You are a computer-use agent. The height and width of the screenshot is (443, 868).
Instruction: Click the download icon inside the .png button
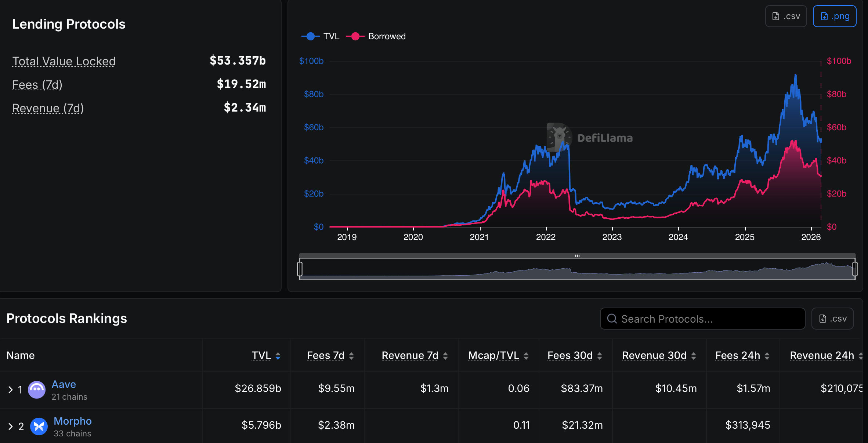(825, 16)
